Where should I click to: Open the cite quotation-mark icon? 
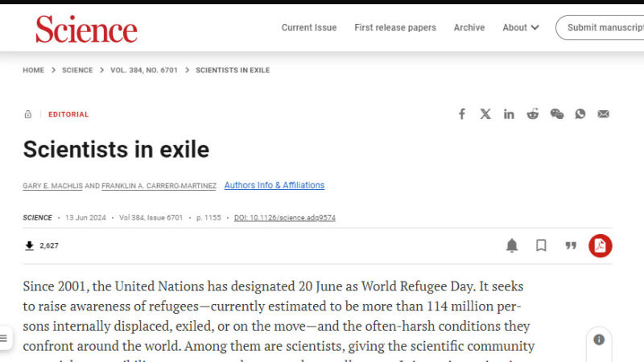tap(571, 245)
